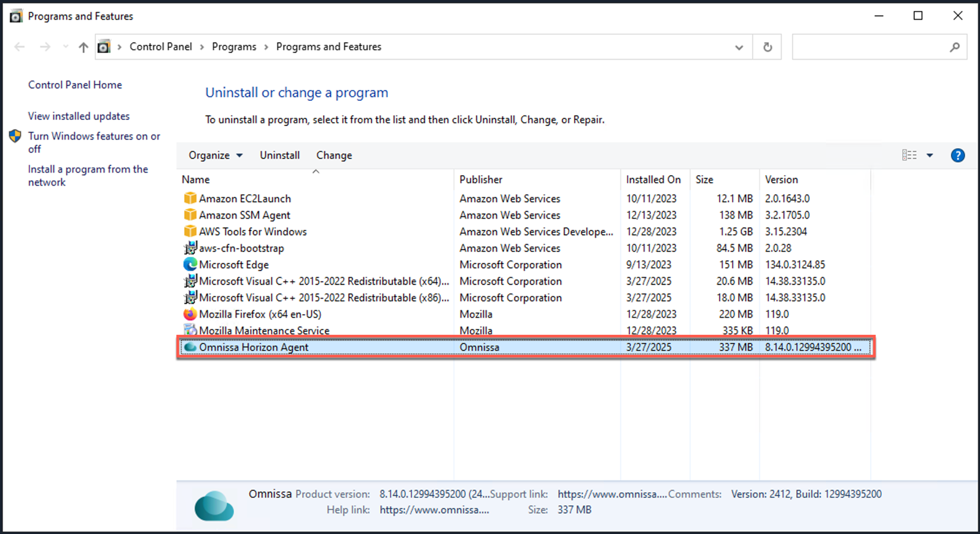Click the Change toolbar button
Screen dimensions: 980x534
(x=334, y=155)
